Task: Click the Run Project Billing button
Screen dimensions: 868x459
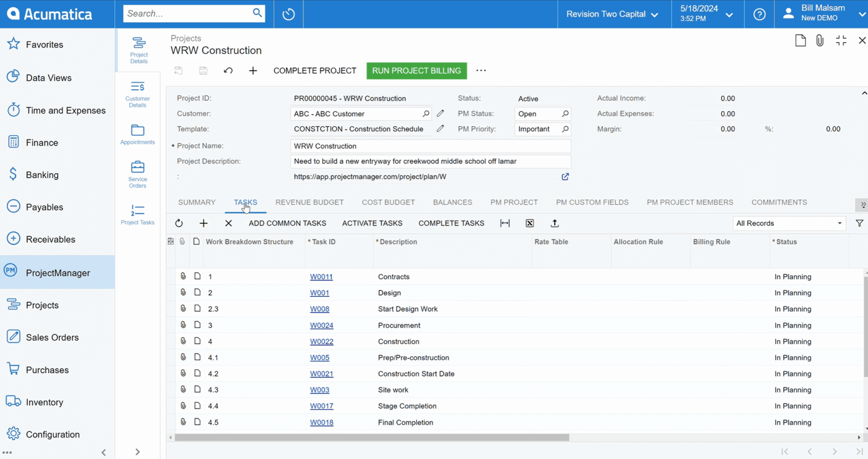Action: (x=416, y=71)
